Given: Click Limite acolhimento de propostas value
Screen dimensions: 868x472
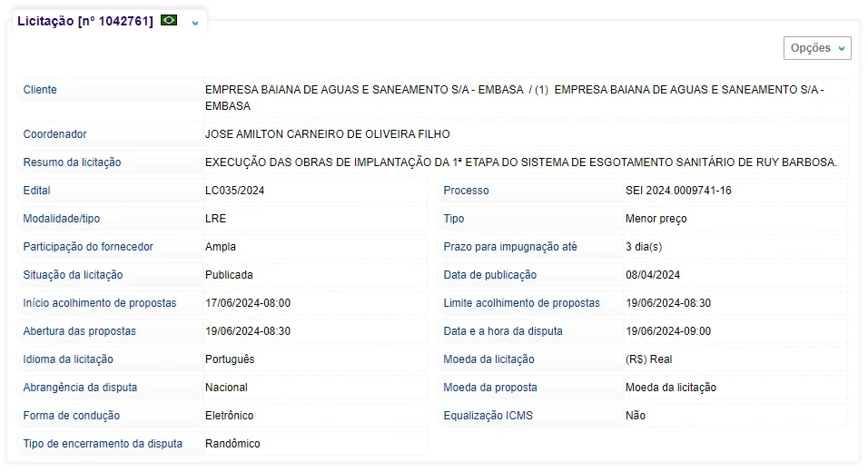Looking at the screenshot, I should [668, 303].
